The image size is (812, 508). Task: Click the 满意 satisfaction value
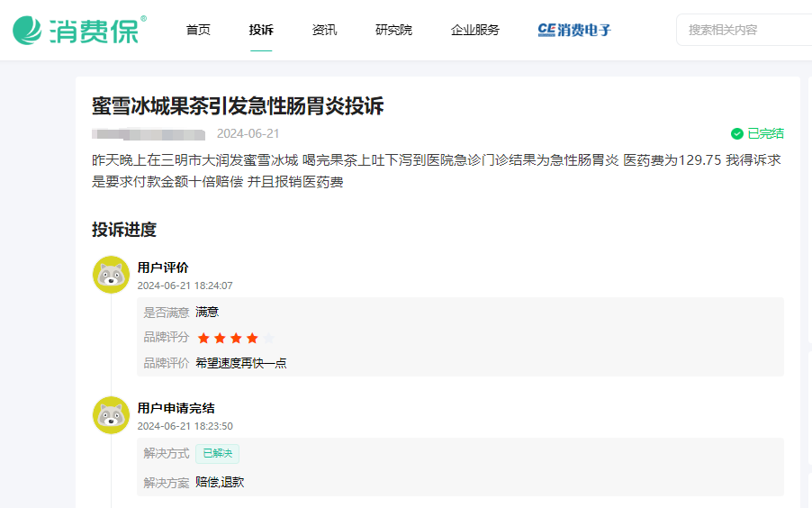coord(207,312)
